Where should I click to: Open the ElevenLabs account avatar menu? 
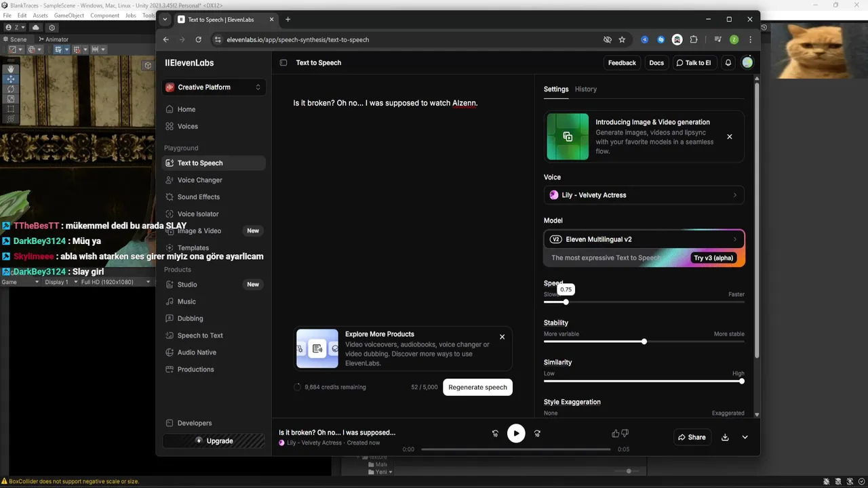(x=747, y=62)
